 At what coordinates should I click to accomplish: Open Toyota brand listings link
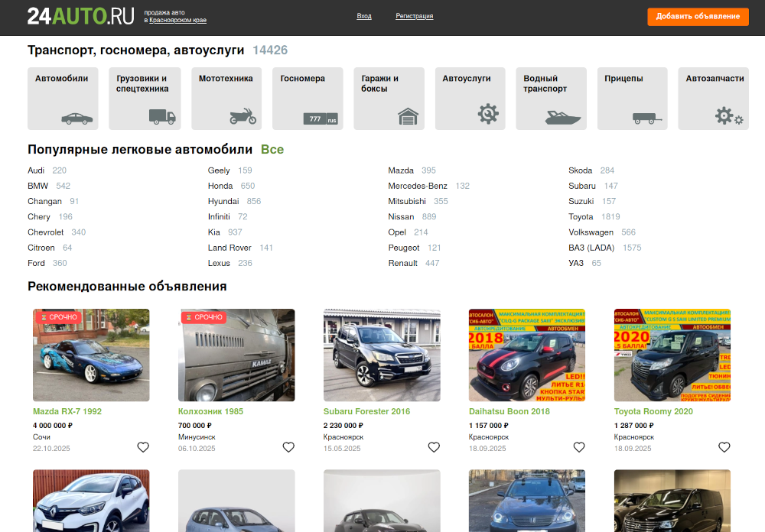tap(581, 217)
